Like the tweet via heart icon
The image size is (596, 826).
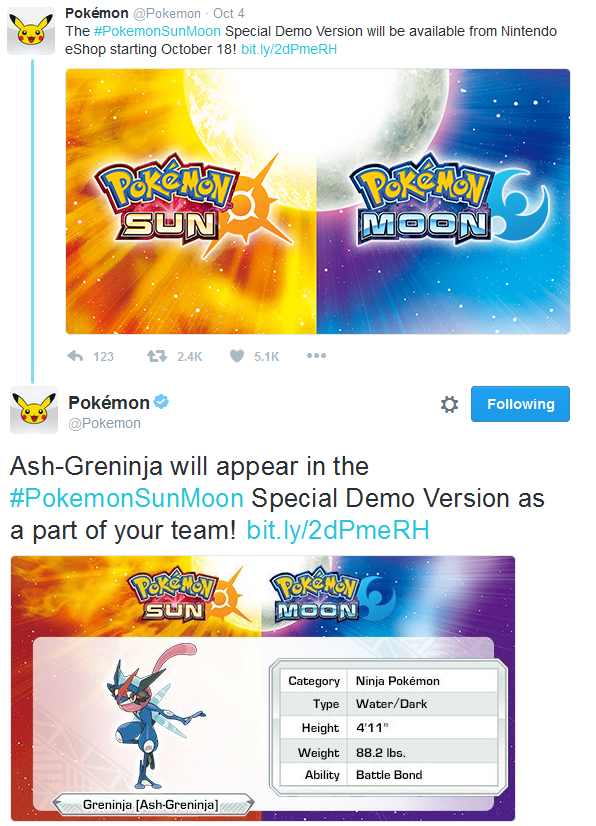click(237, 357)
